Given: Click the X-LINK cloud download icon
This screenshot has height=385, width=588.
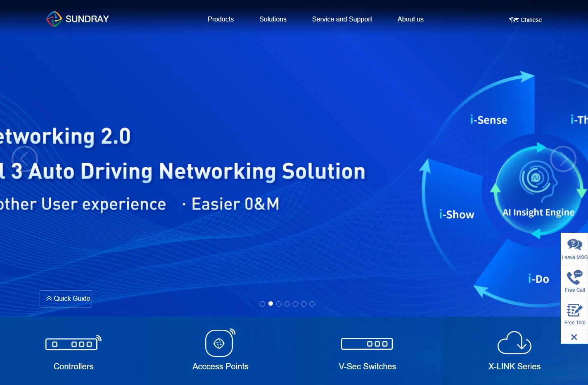Looking at the screenshot, I should point(514,342).
